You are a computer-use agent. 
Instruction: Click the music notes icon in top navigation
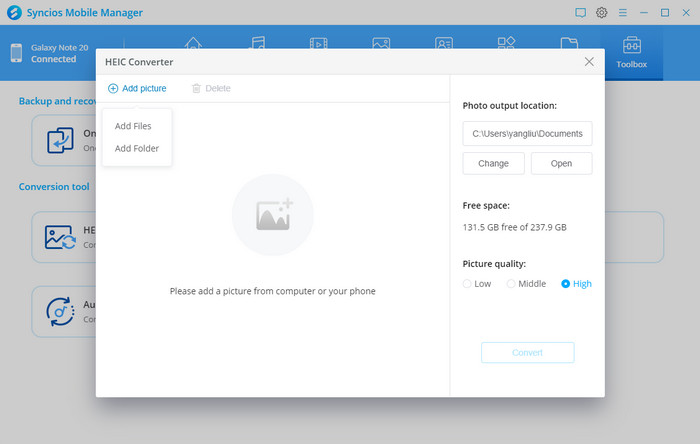(x=257, y=44)
